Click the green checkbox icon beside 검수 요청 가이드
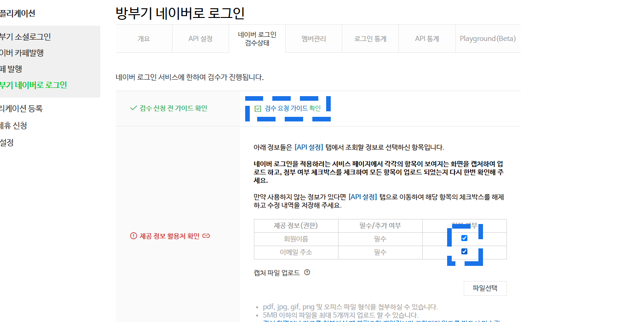The width and height of the screenshot is (644, 322). point(258,109)
